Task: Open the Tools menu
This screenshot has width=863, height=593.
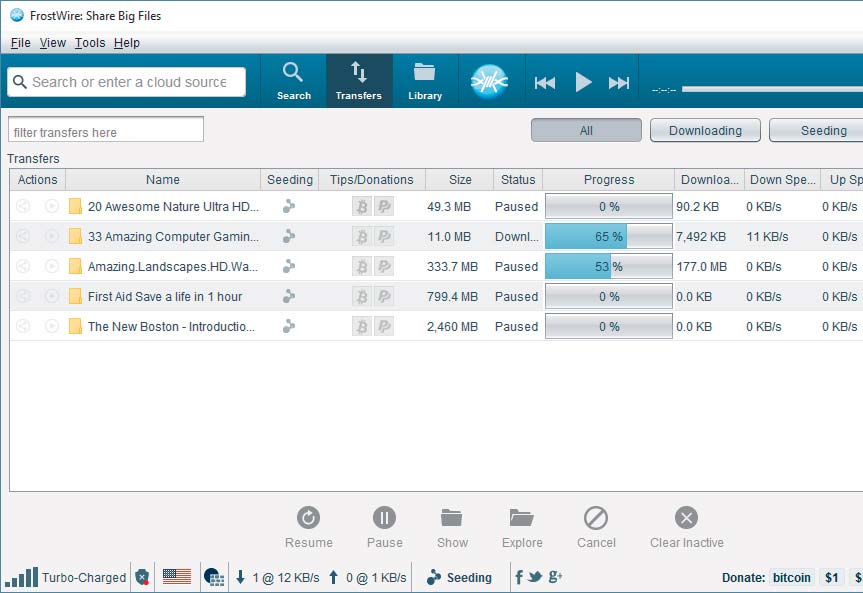Action: click(x=90, y=43)
